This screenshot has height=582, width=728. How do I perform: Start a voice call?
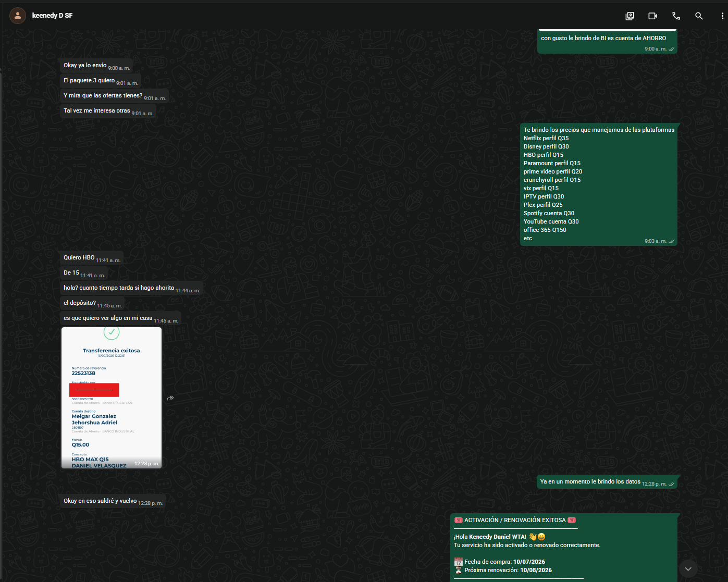coord(676,16)
